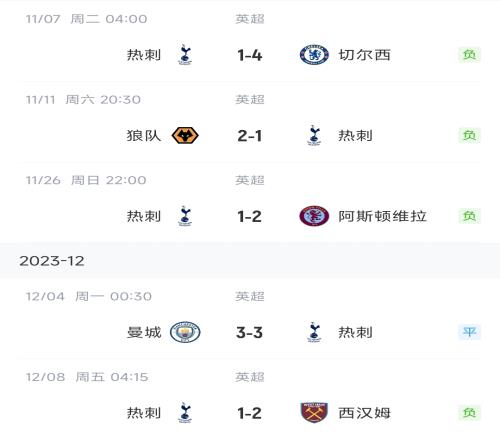Click the West Ham club crest
Screen dimensions: 500x440
coord(314,413)
